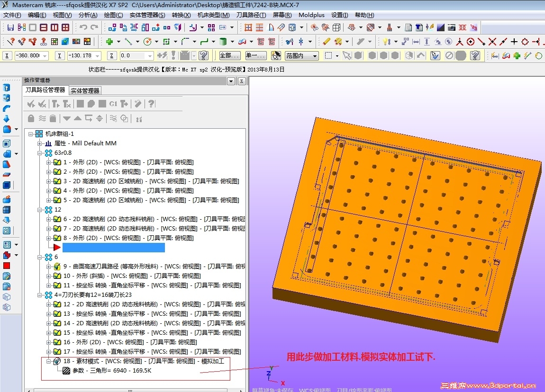Click the create circle center point icon
Screen dimensions: 545x392
tap(147, 42)
